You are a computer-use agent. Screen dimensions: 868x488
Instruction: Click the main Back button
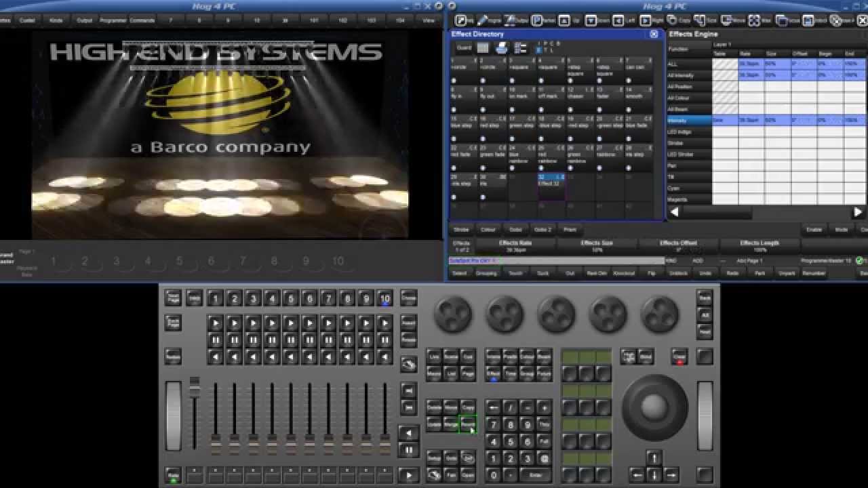[408, 433]
